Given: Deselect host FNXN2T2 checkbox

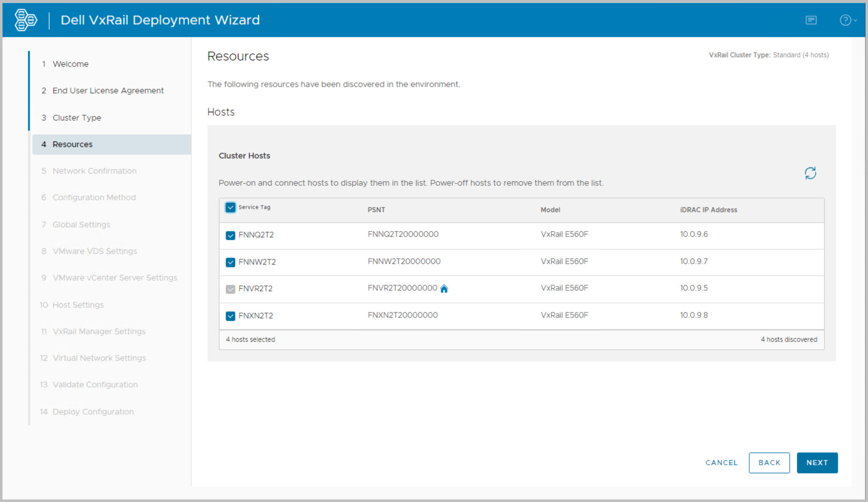Looking at the screenshot, I should click(x=230, y=316).
